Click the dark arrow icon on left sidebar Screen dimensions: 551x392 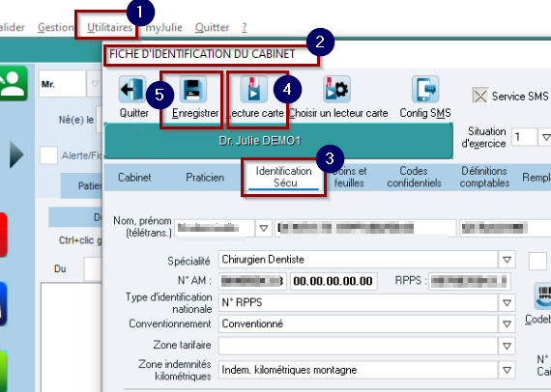point(16,154)
